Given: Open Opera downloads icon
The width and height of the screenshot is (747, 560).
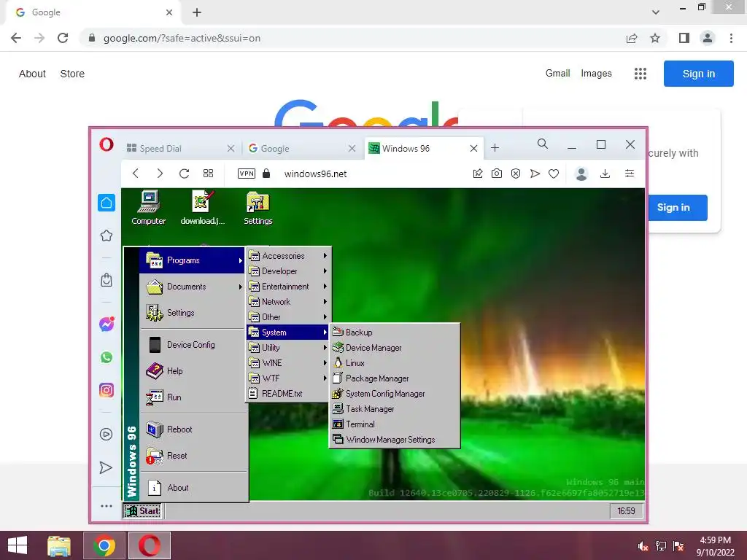Looking at the screenshot, I should pyautogui.click(x=605, y=174).
